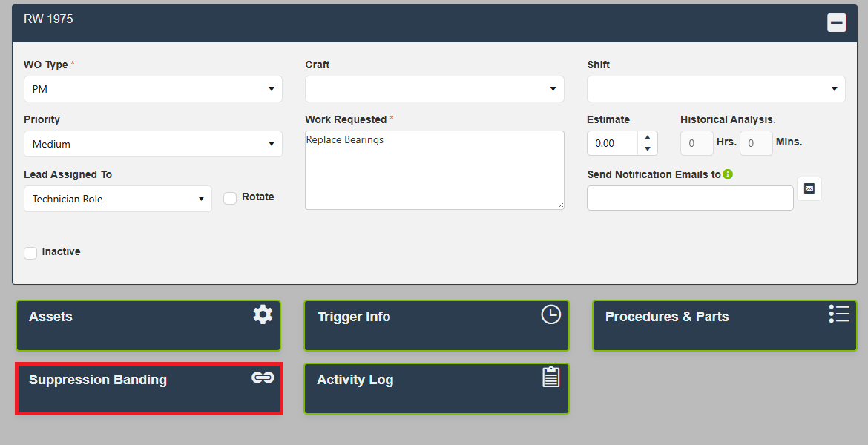Click the green info icon near Send Notification Emails

pos(728,174)
